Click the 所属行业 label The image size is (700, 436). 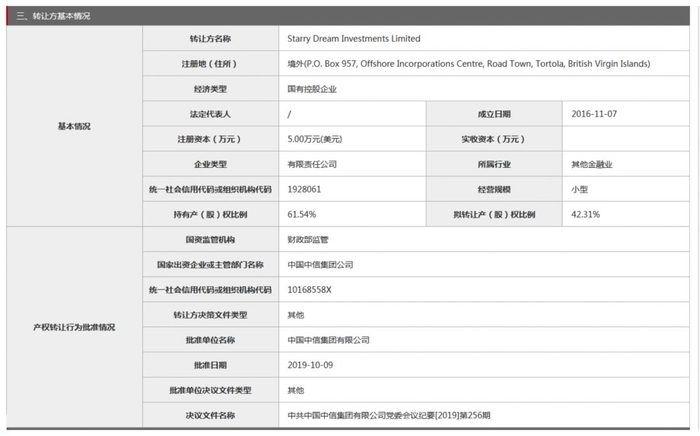[494, 164]
